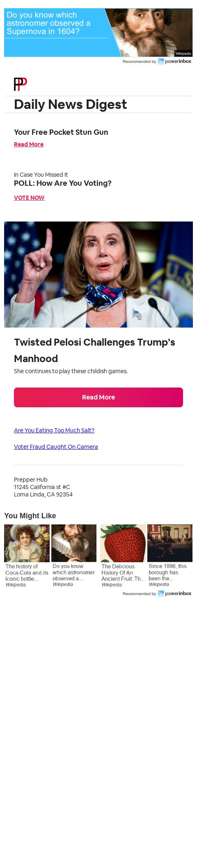The height and width of the screenshot is (868, 197).
Task: Click the Coca-Cola history thumbnail image
Action: point(27,543)
